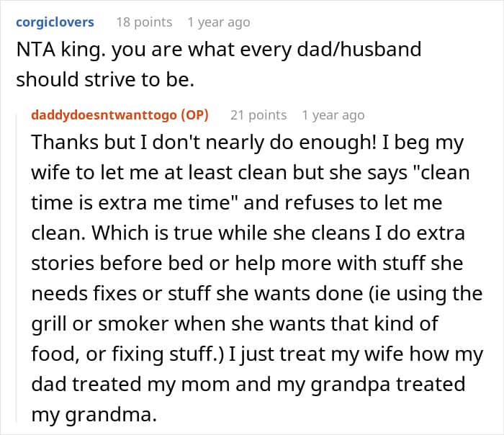
Task: Click the (OP) badge next to the username
Action: coord(195,115)
